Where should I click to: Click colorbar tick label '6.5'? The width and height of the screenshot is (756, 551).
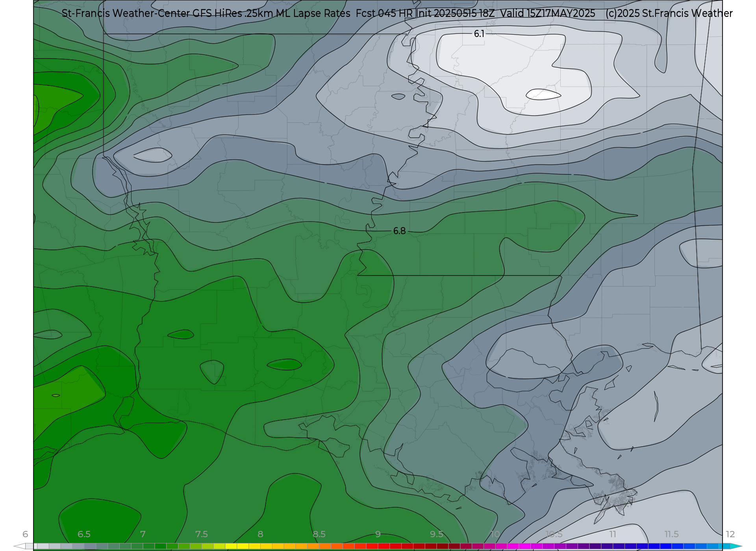click(84, 534)
